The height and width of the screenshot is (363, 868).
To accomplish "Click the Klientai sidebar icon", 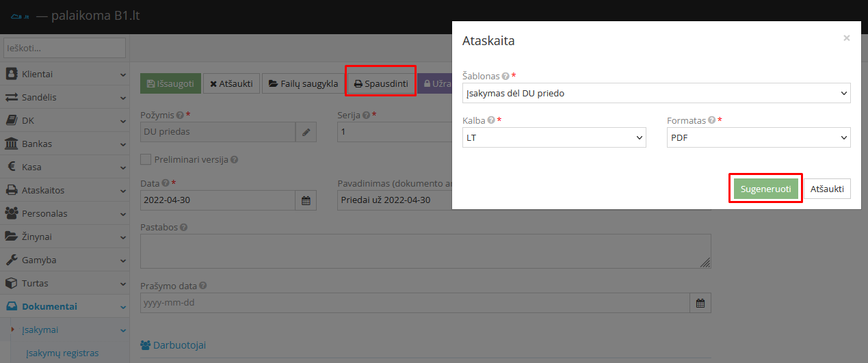I will [x=11, y=74].
